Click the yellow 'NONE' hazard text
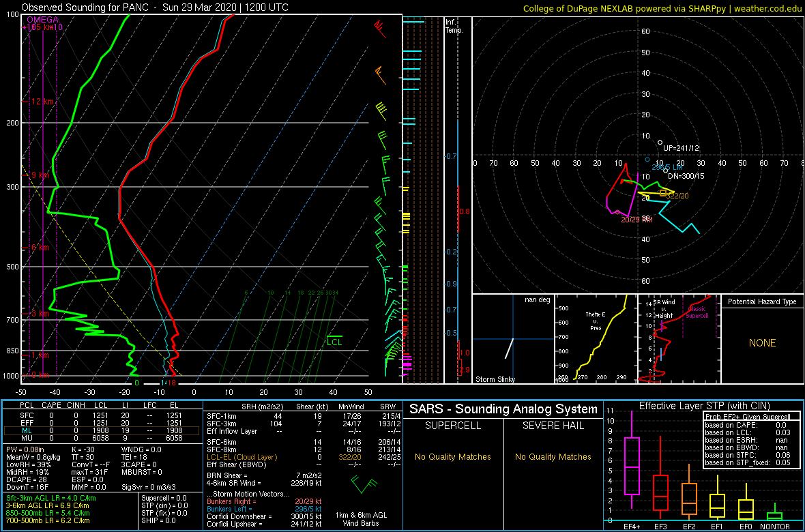 [762, 343]
